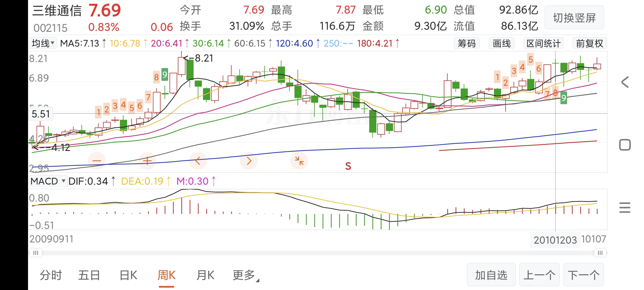Tap Android recent apps menu icon
This screenshot has height=290, width=644.
click(625, 208)
